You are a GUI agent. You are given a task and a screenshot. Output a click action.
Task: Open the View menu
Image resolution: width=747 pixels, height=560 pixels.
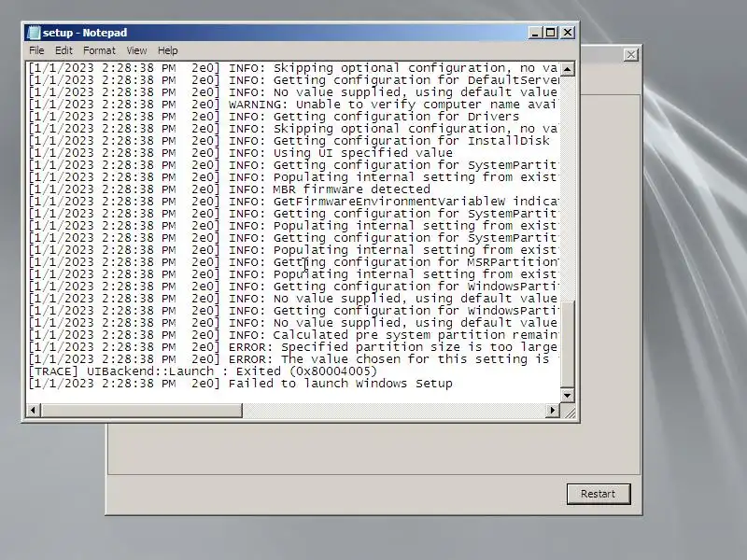click(x=136, y=50)
